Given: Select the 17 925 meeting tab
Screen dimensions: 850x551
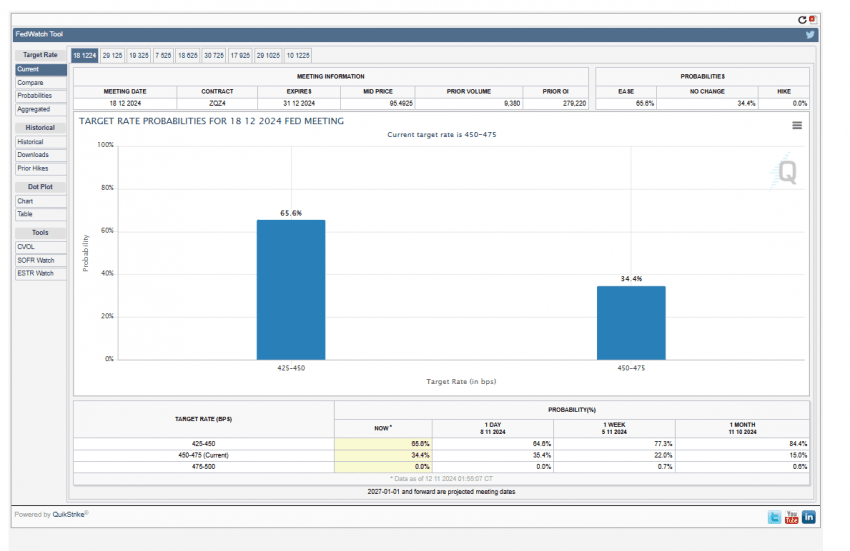Looking at the screenshot, I should [240, 55].
